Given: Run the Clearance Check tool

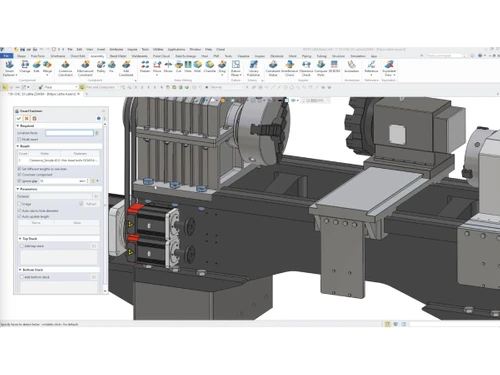Looking at the screenshot, I should click(306, 68).
